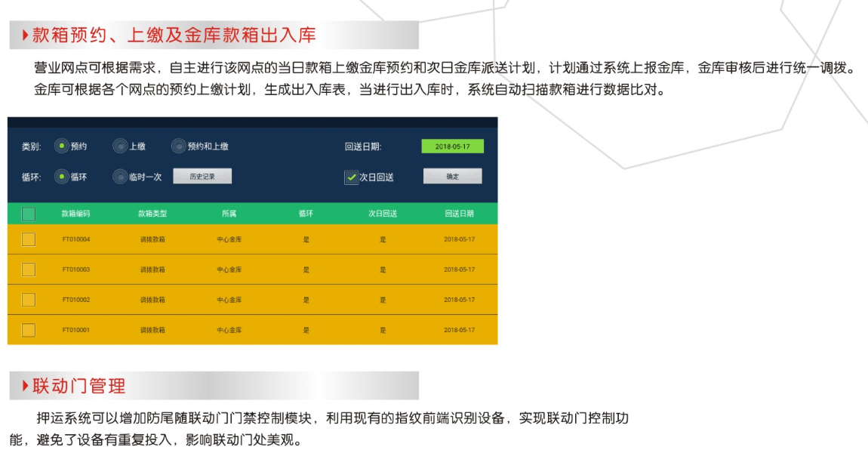Screen dimensions: 868x456
Task: Click the 款箱类型 column header
Action: [x=152, y=214]
